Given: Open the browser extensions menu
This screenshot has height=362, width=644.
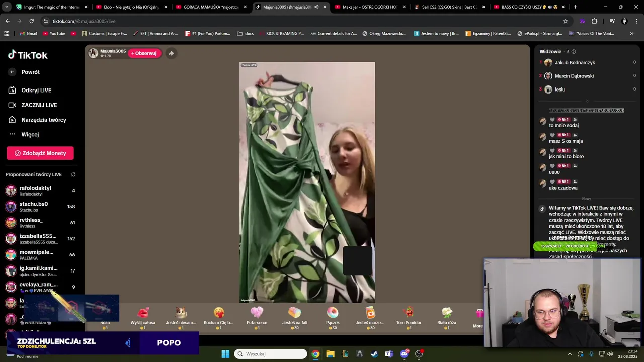Looking at the screenshot, I should click(x=594, y=21).
